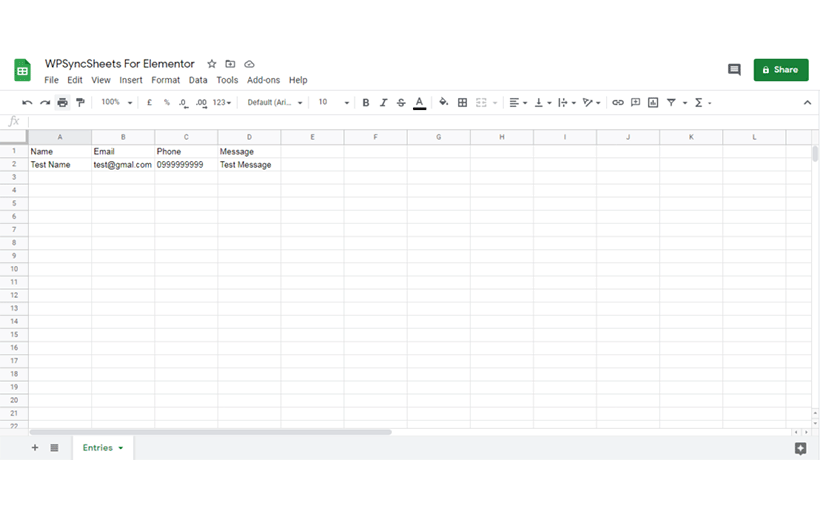Open the Insert menu

point(131,80)
